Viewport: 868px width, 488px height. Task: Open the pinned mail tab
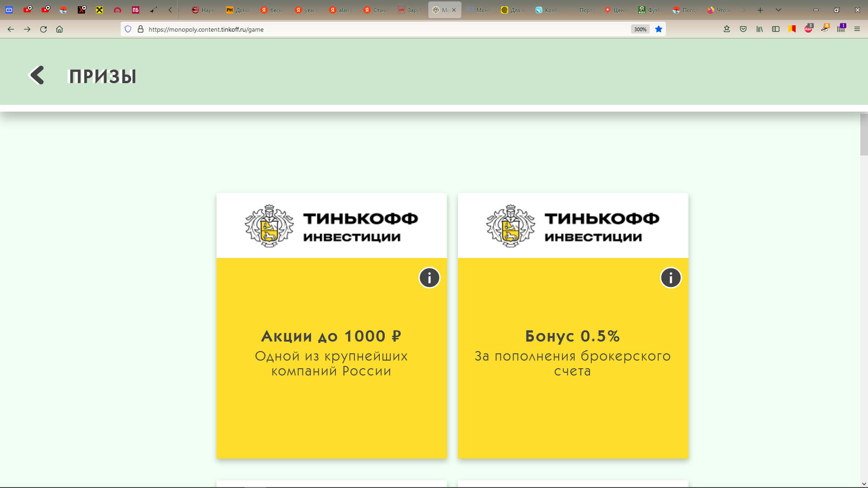tap(9, 10)
